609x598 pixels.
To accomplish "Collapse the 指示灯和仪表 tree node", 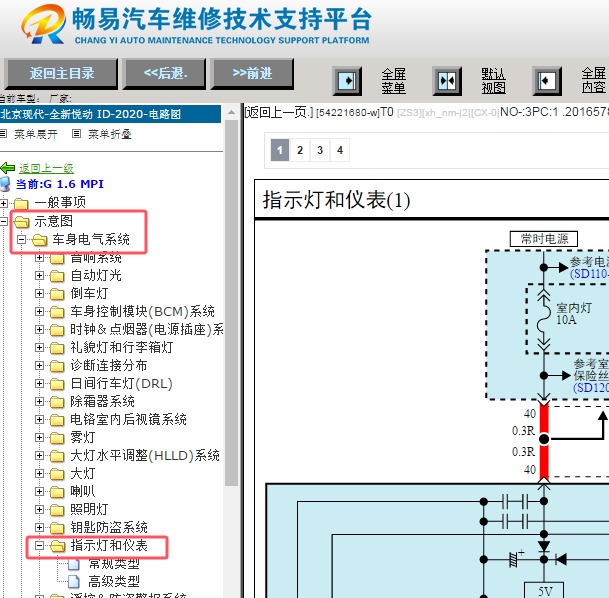I will (39, 546).
